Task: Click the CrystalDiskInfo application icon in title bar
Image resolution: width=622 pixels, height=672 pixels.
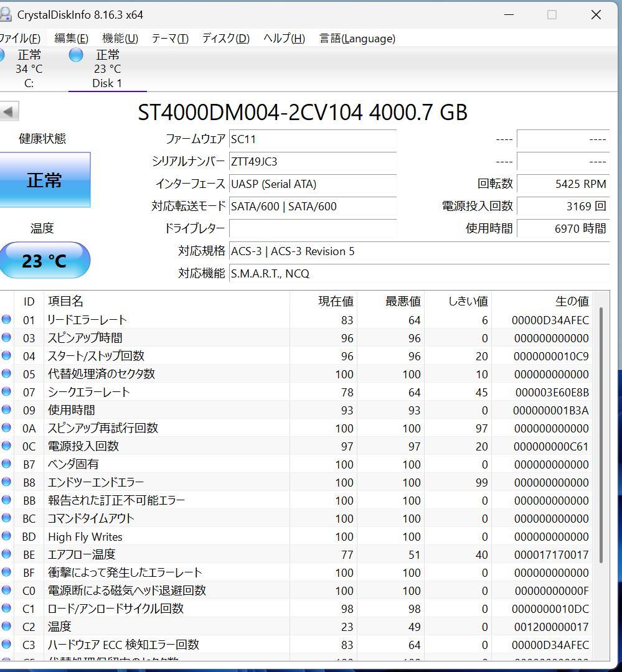Action: tap(5, 14)
